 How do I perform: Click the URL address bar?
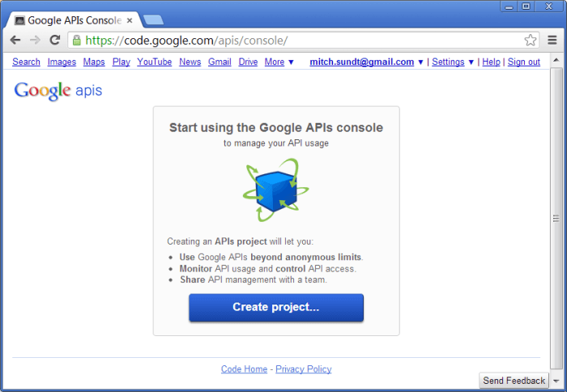[302, 40]
